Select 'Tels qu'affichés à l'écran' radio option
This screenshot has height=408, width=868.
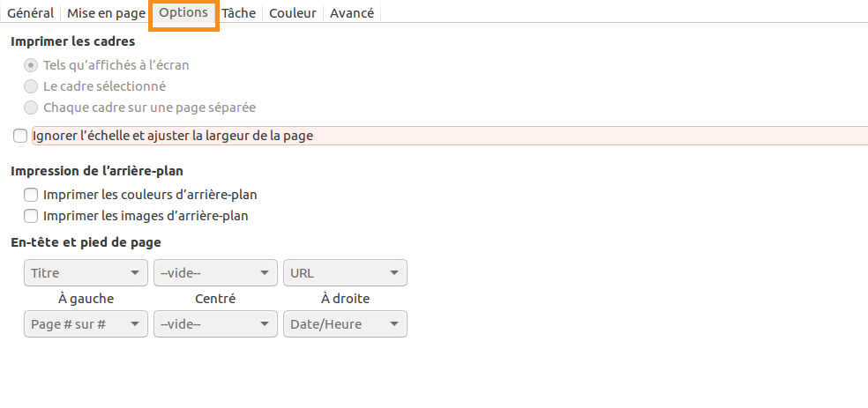coord(31,65)
